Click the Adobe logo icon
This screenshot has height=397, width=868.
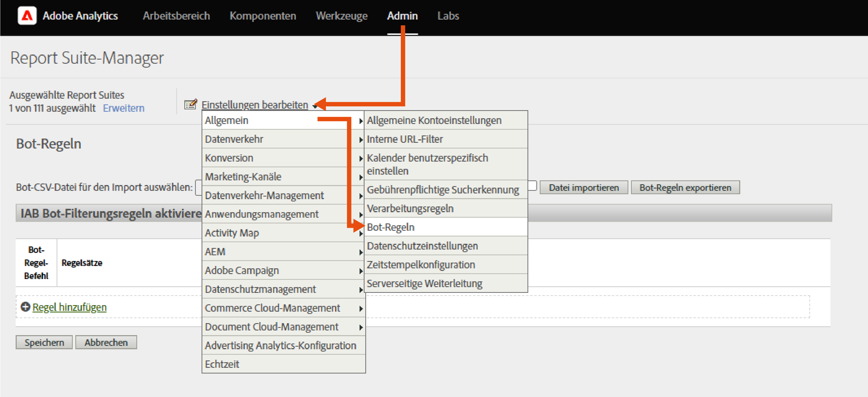click(27, 15)
